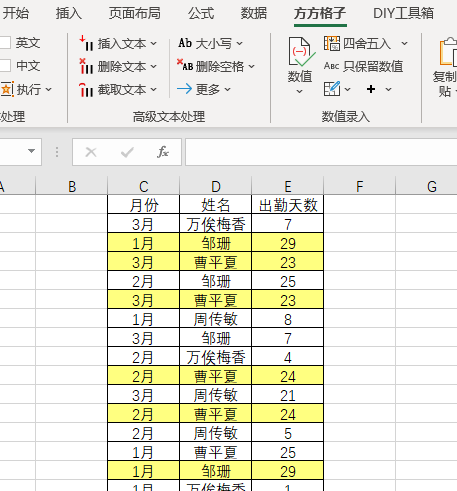Expand the 删除文本 dropdown arrow

pos(153,67)
